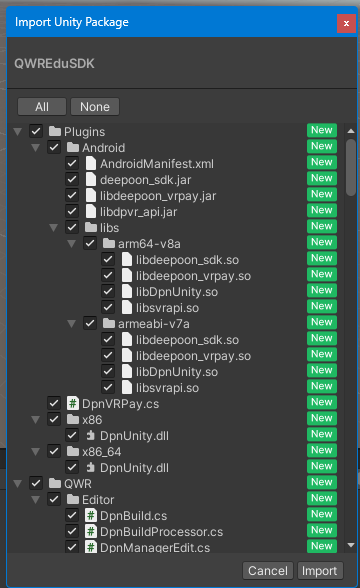The height and width of the screenshot is (588, 360).
Task: Click the arm64-v8a libsvrapi.so file icon
Action: tap(127, 308)
